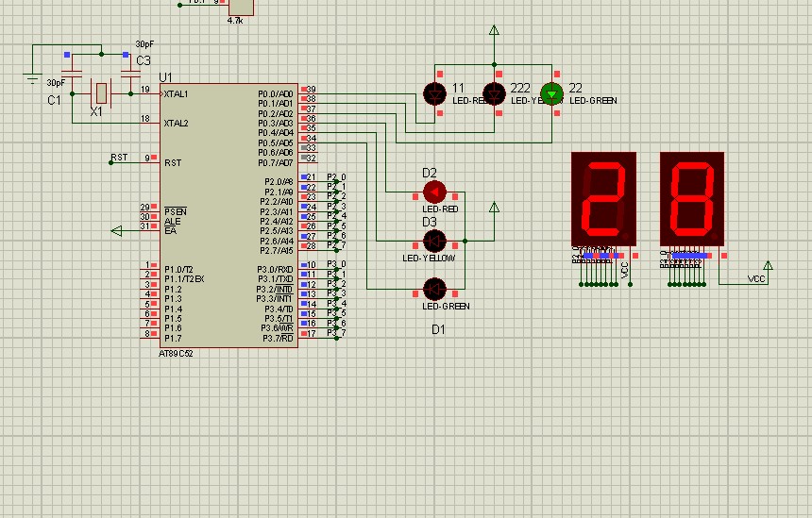Click pin number 31 near EA
The width and height of the screenshot is (812, 518).
click(145, 226)
